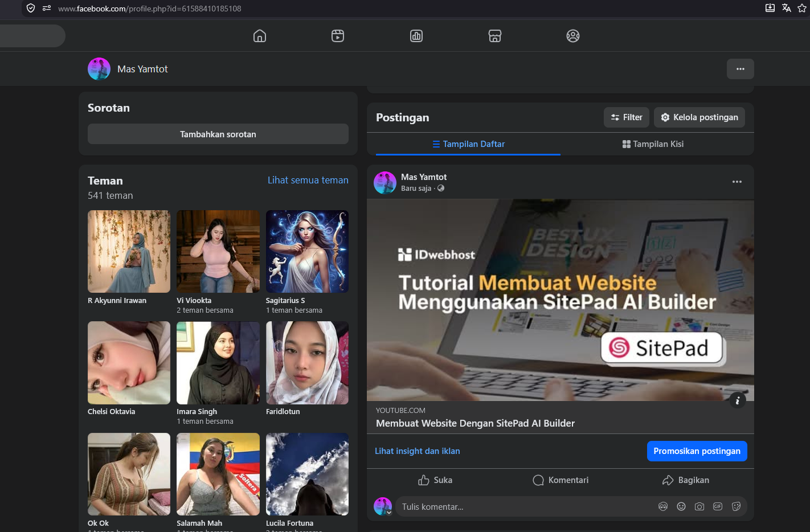
Task: Open profile options three-dot button
Action: [x=741, y=69]
